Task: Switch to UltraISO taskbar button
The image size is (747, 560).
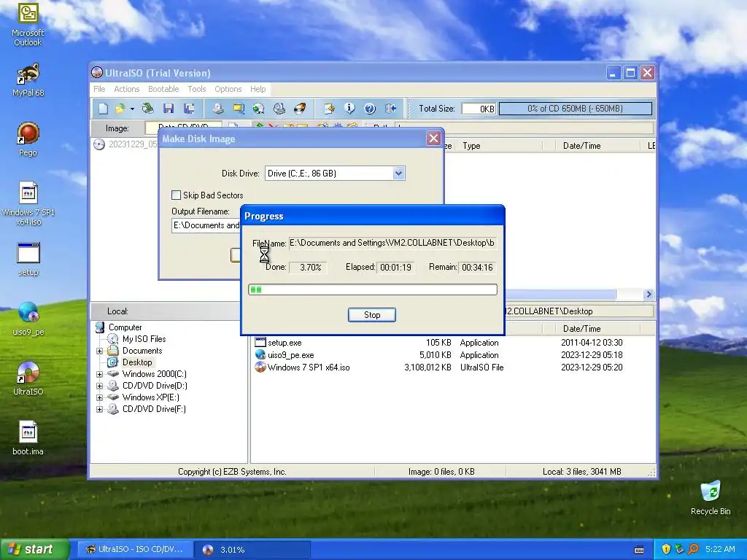Action: (x=135, y=550)
